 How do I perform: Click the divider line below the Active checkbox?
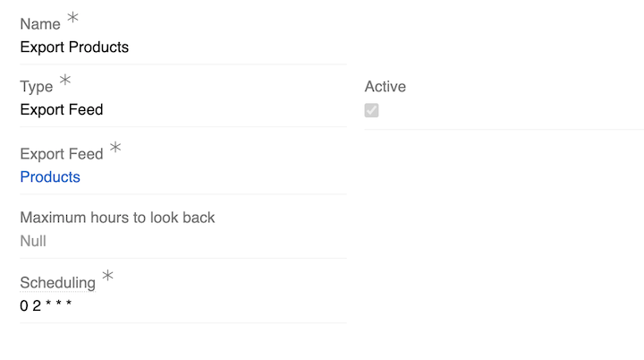coord(504,129)
